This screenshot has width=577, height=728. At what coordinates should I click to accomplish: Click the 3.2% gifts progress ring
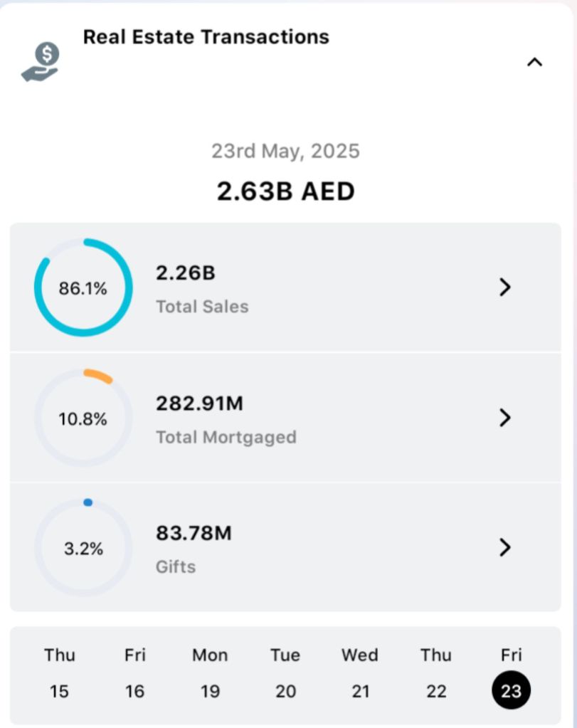click(83, 548)
